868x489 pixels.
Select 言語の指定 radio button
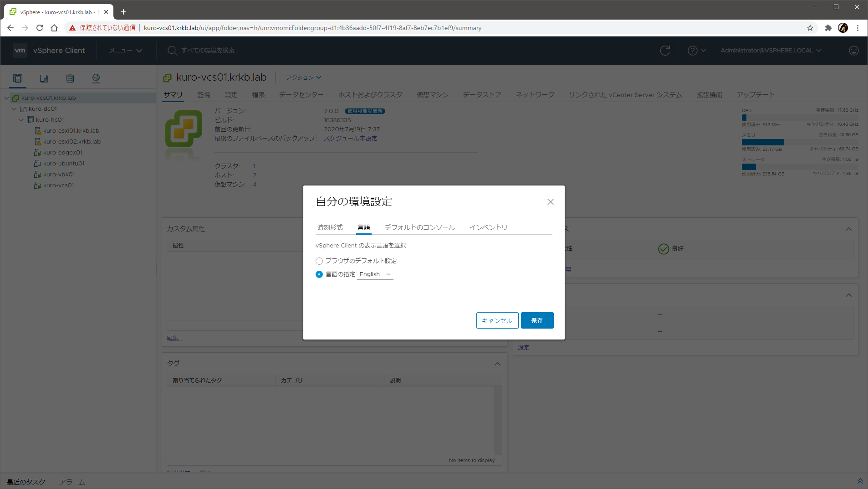(x=319, y=274)
